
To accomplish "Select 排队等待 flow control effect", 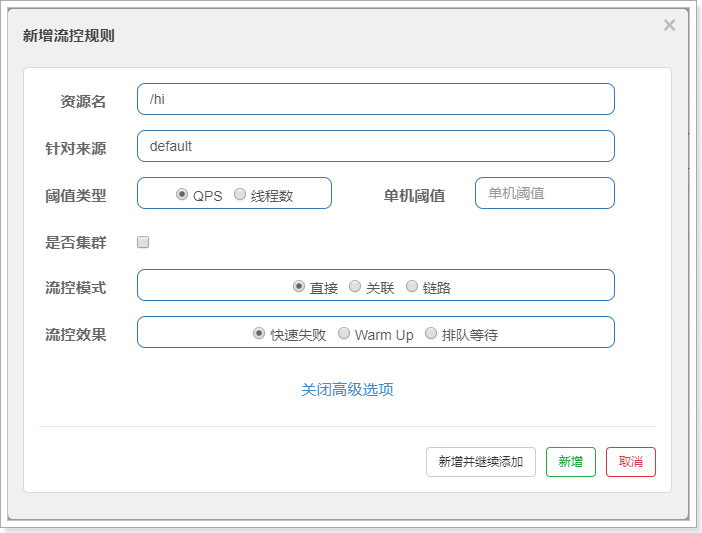I will (x=431, y=333).
